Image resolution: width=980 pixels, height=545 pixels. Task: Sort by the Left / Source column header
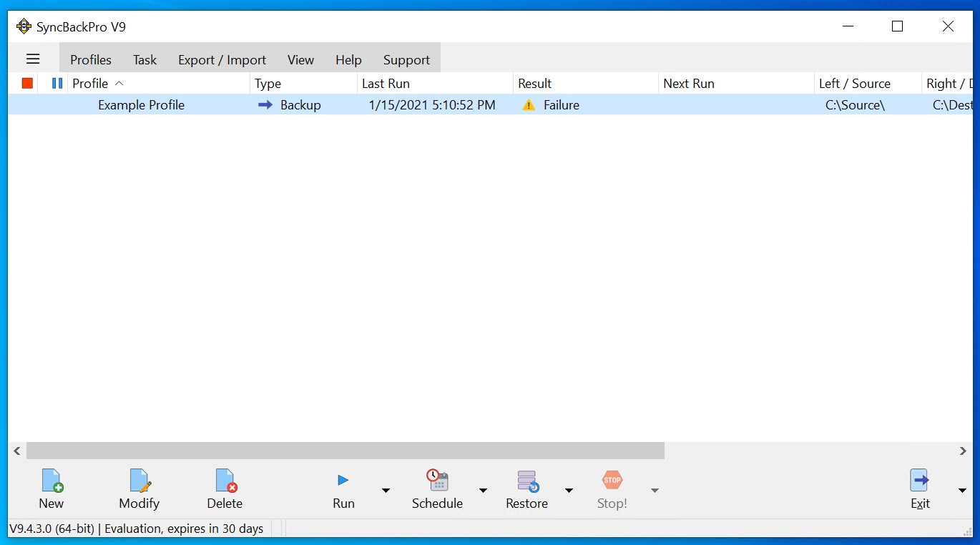pos(868,84)
